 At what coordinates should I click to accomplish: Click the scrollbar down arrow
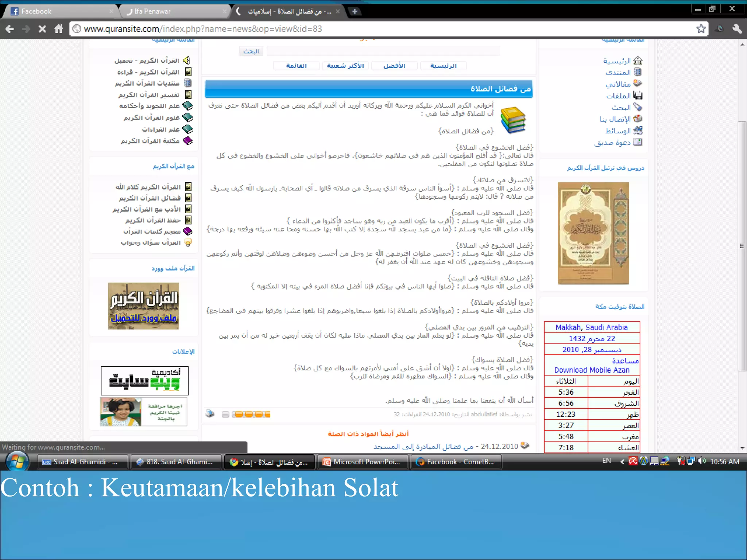click(x=742, y=448)
